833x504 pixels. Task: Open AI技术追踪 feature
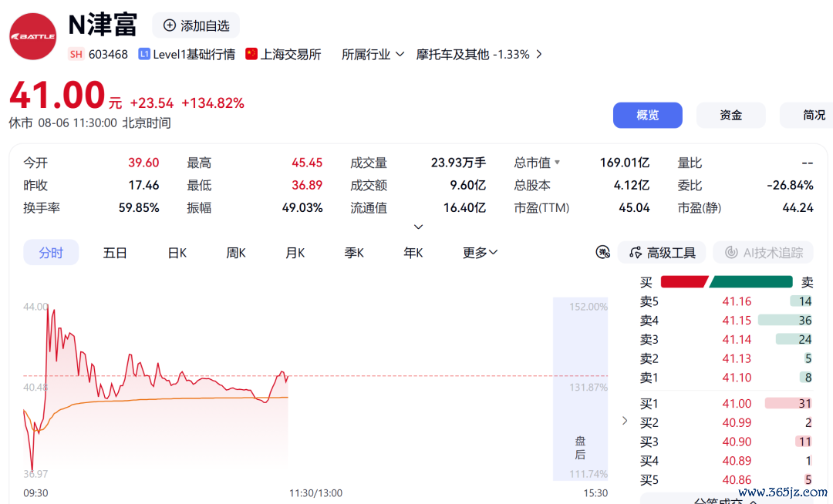coord(764,253)
